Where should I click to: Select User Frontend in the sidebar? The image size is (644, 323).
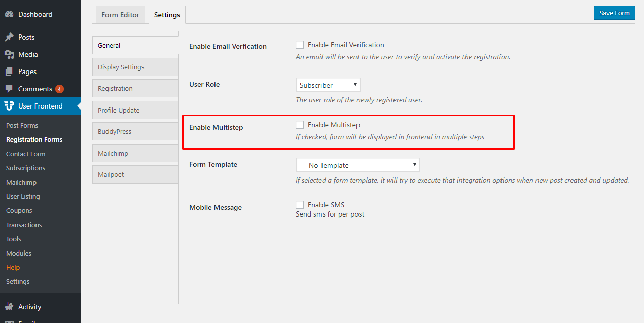[41, 106]
